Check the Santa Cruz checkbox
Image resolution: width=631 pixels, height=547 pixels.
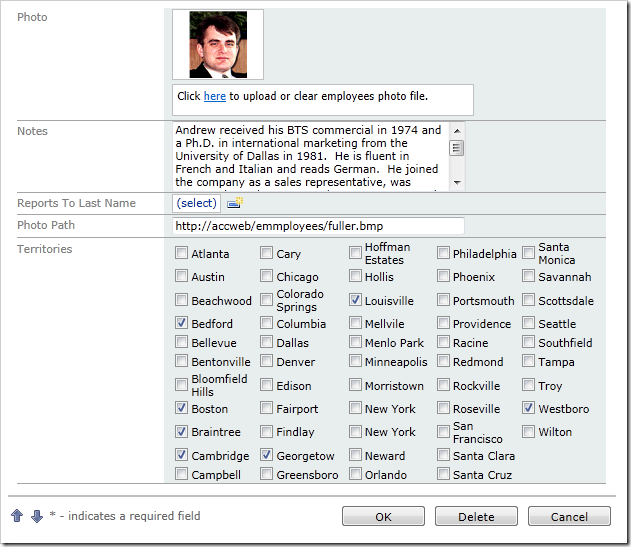(443, 474)
